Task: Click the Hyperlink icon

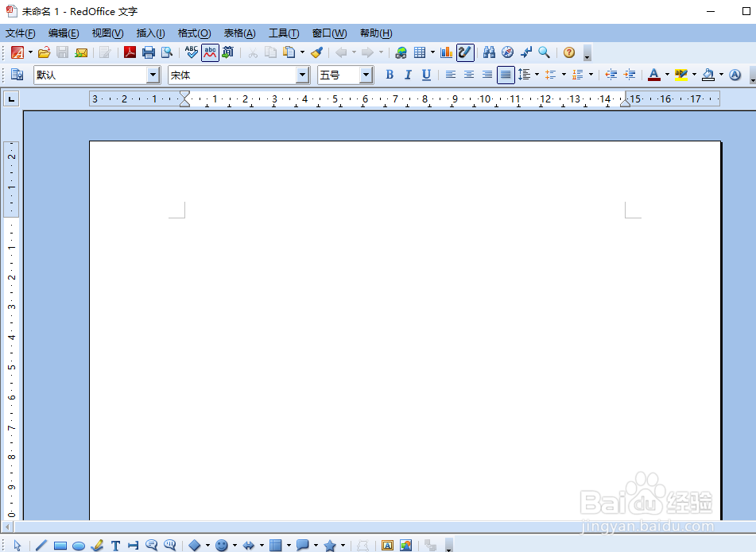Action: pyautogui.click(x=401, y=52)
